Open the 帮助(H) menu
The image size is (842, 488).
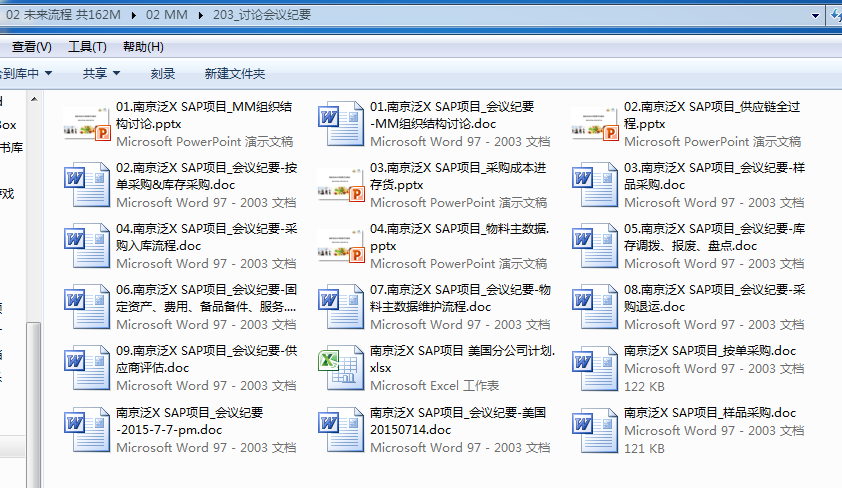click(x=143, y=47)
